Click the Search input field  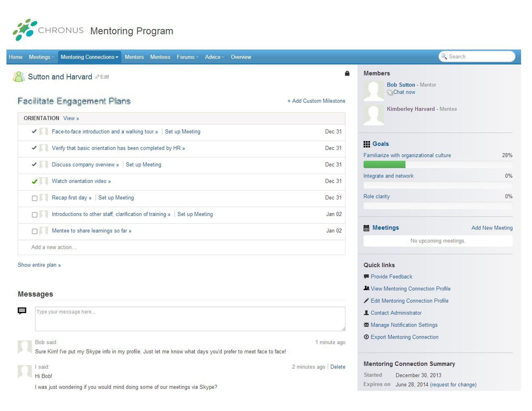coord(477,56)
